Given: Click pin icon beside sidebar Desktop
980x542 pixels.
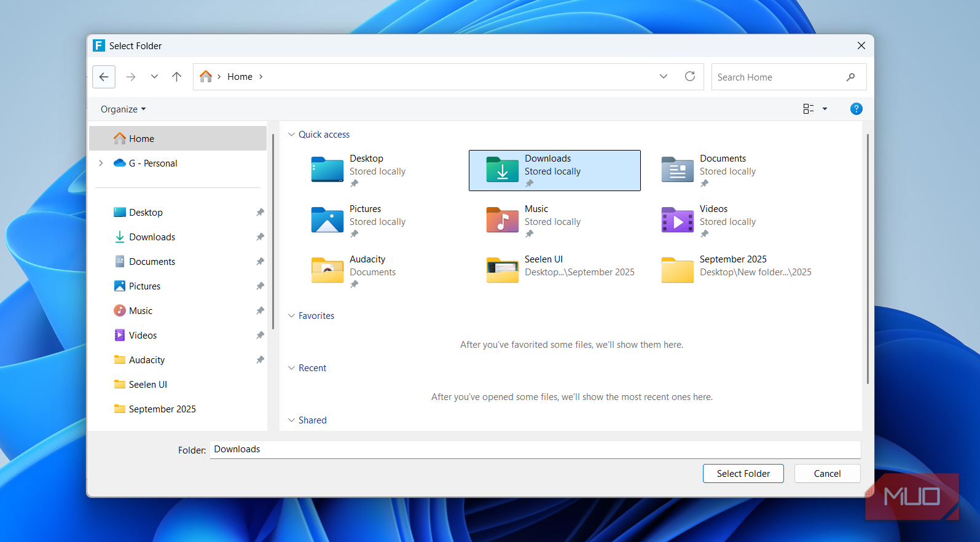Looking at the screenshot, I should click(x=260, y=213).
